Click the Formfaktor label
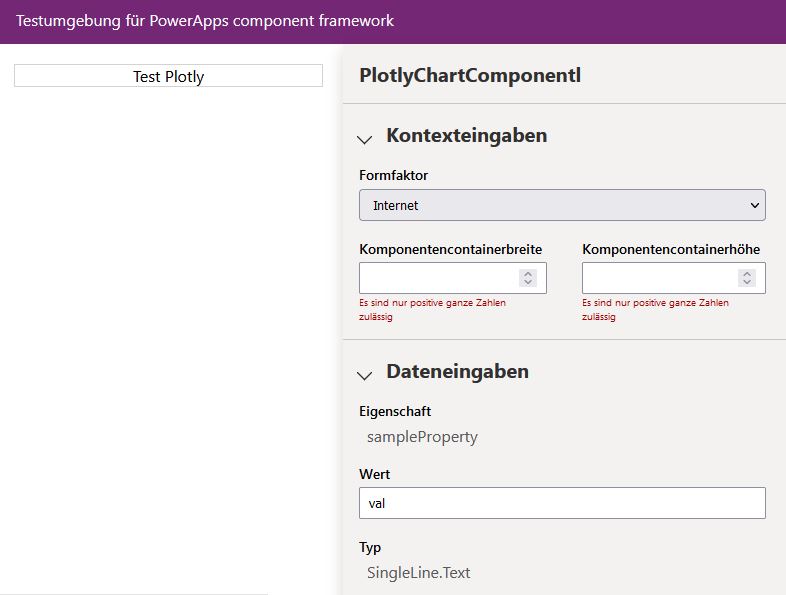The image size is (786, 595). tap(393, 175)
